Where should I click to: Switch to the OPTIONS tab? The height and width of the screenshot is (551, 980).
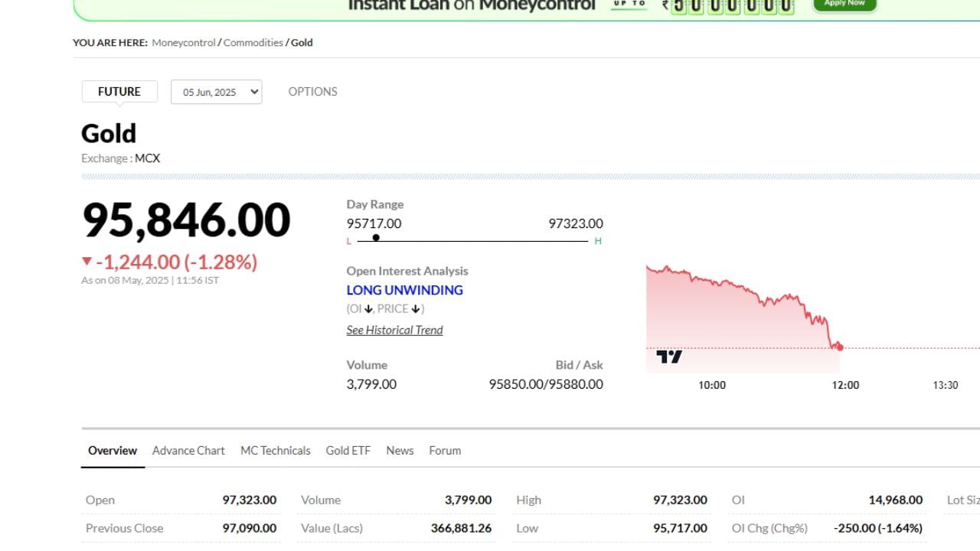click(x=312, y=91)
